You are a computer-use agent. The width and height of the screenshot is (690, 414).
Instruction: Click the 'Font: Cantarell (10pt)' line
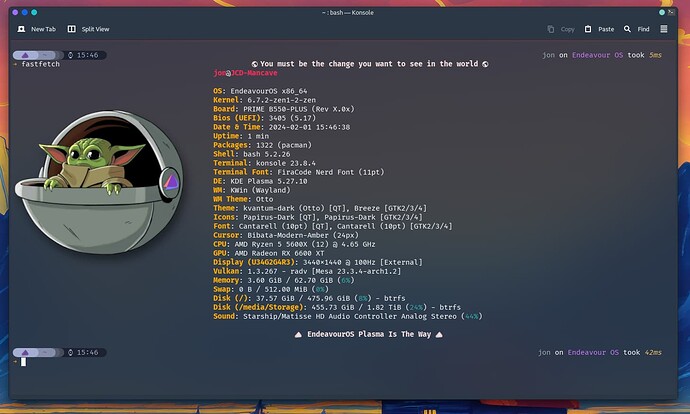(x=333, y=226)
